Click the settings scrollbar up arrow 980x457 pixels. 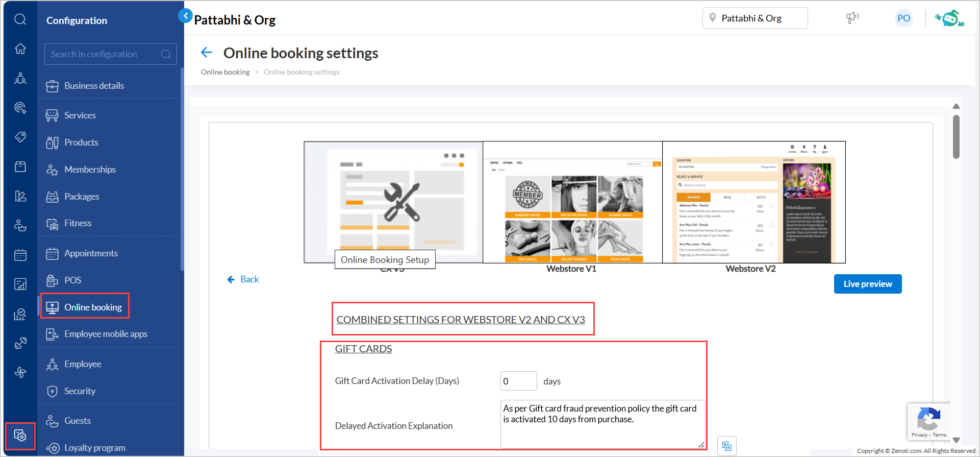956,106
